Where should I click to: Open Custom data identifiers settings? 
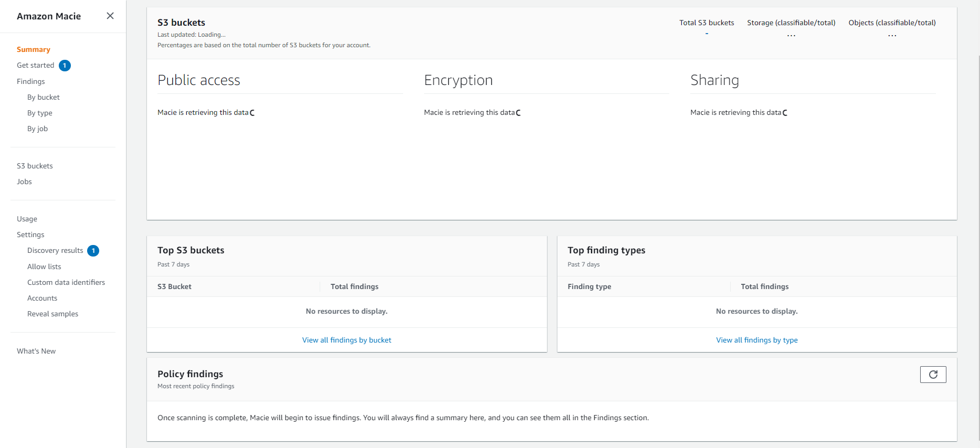pos(66,282)
